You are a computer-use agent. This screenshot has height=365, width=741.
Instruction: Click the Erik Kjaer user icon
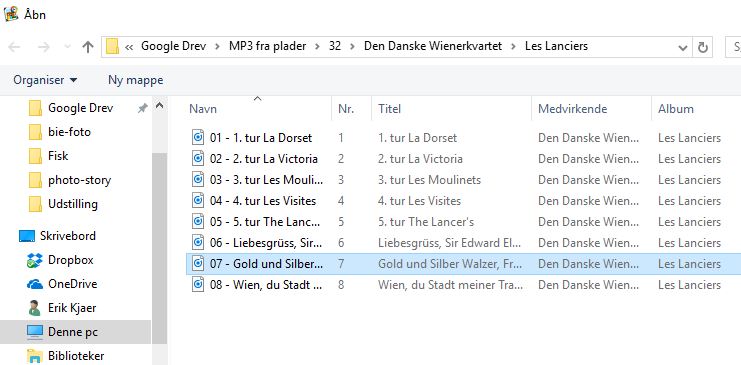[34, 308]
